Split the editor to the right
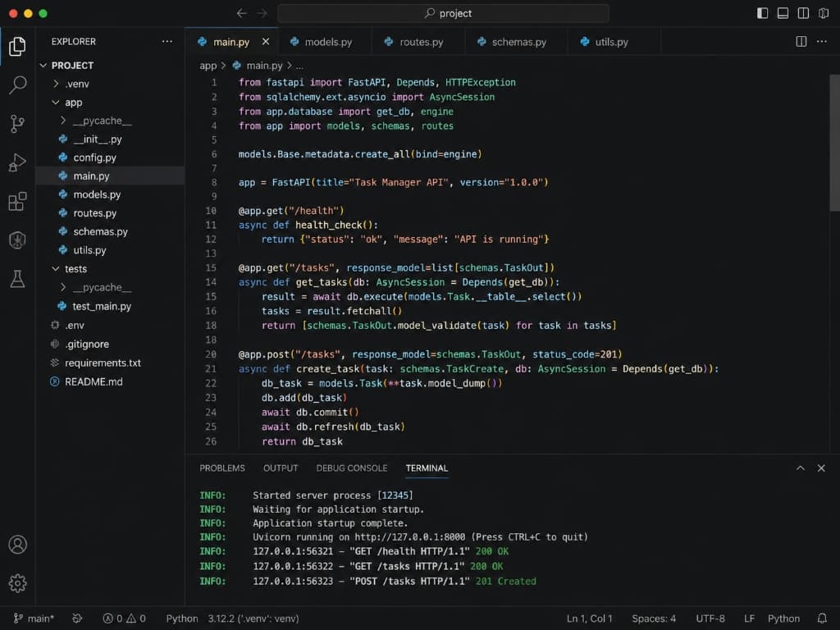The width and height of the screenshot is (840, 630). point(801,41)
